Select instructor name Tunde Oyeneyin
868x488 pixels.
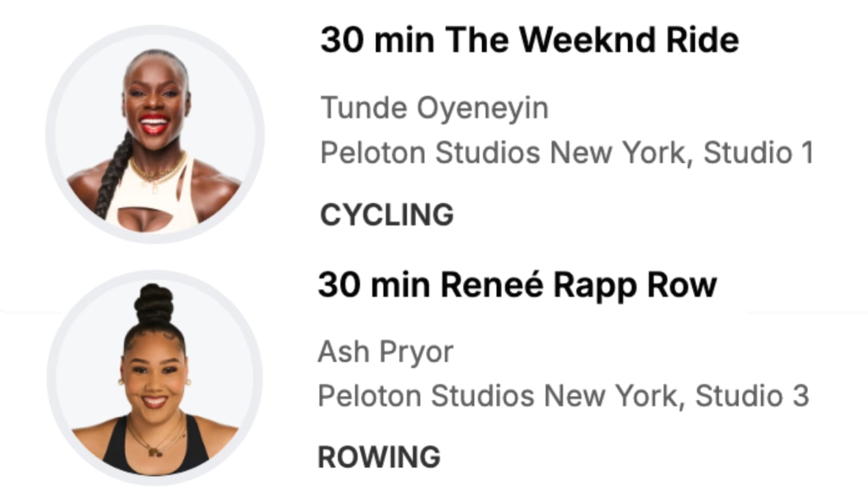tap(434, 108)
